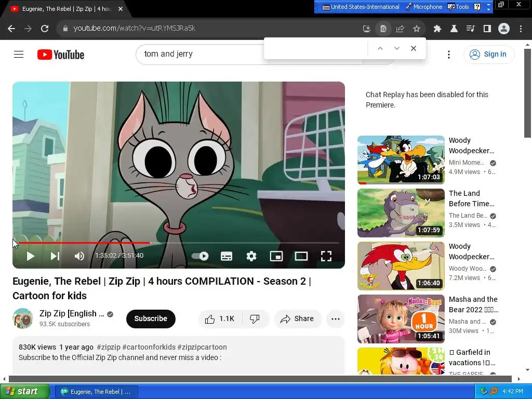
Task: Open the Tools menu on language bar
Action: (458, 7)
